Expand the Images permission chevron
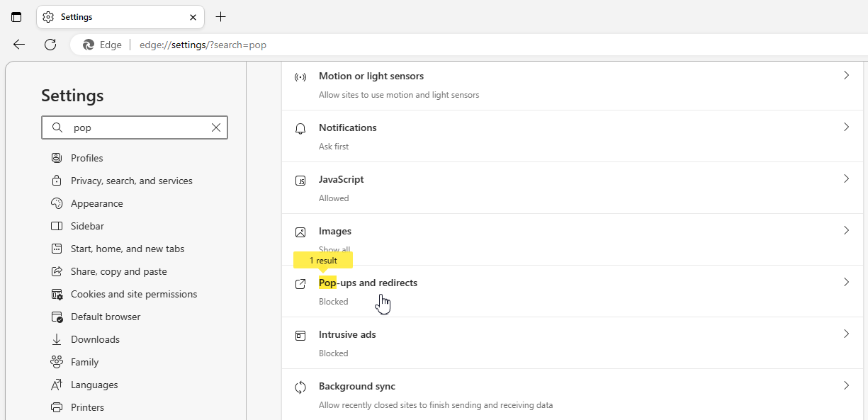This screenshot has width=868, height=420. pyautogui.click(x=846, y=230)
